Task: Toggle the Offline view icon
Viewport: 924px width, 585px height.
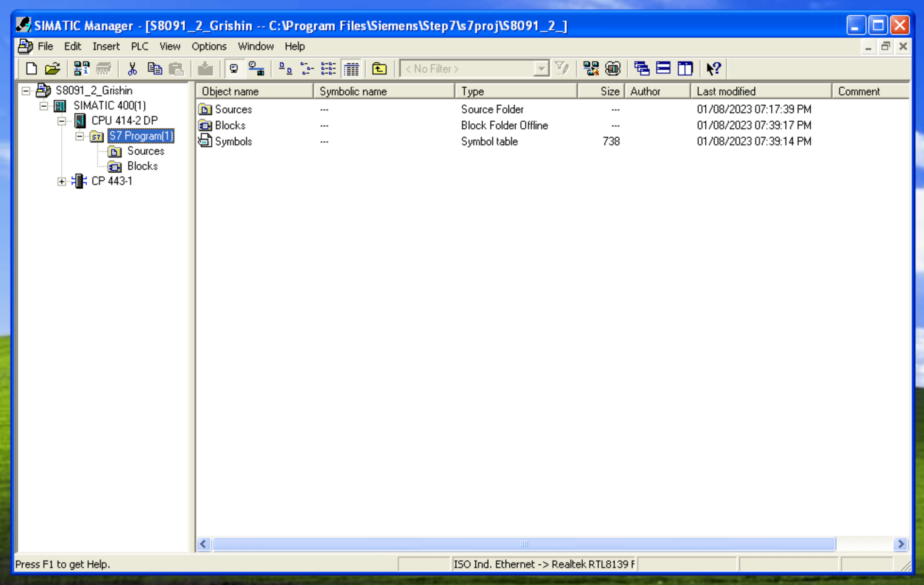Action: coord(234,69)
